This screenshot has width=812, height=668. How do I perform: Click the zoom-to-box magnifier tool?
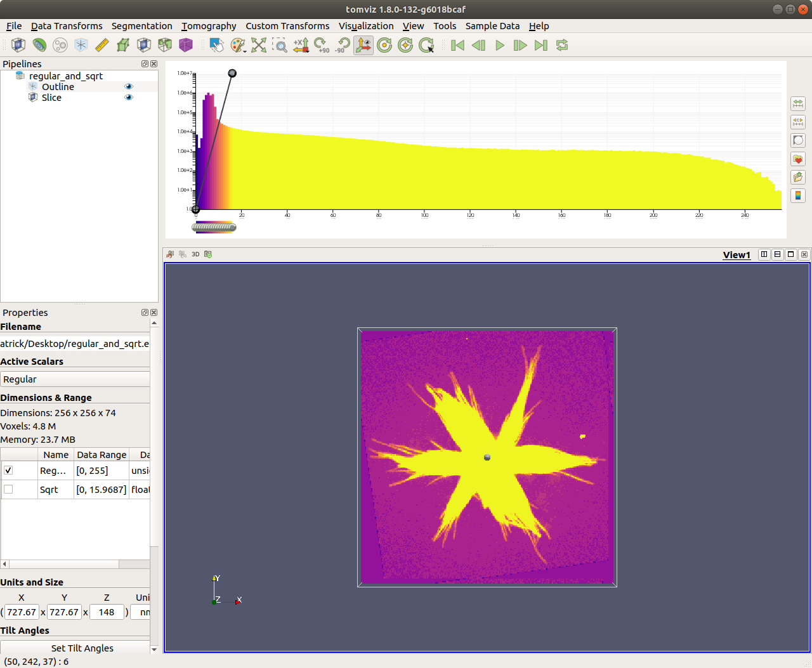(x=280, y=45)
